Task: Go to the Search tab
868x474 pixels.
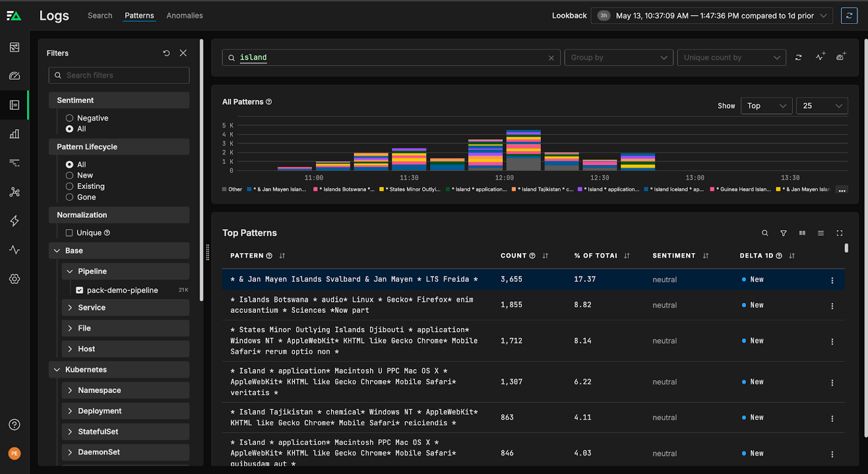Action: coord(100,16)
